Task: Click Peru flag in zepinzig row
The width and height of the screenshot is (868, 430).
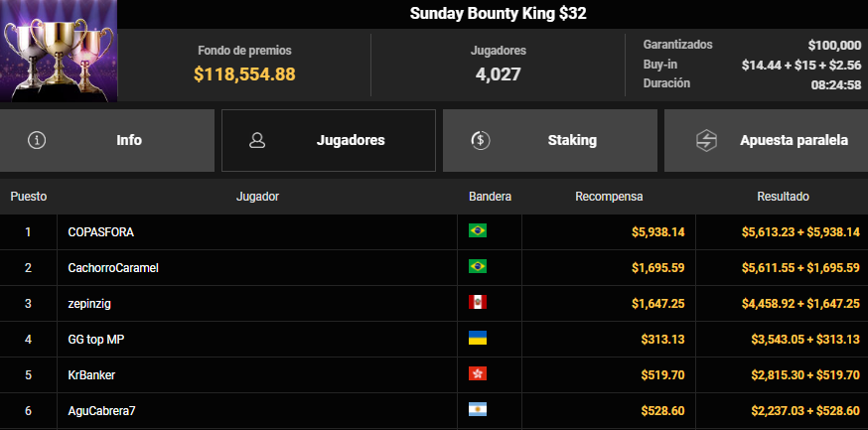Action: (478, 303)
